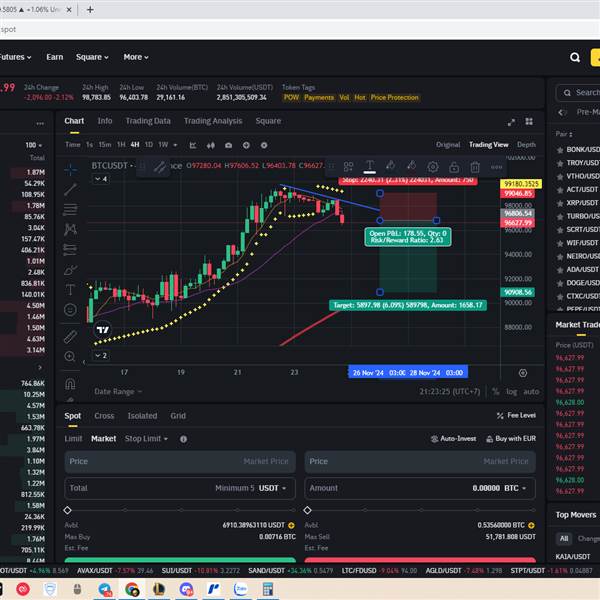This screenshot has height=600, width=600.
Task: Click the add-compare plus circle icon
Action: click(x=246, y=145)
